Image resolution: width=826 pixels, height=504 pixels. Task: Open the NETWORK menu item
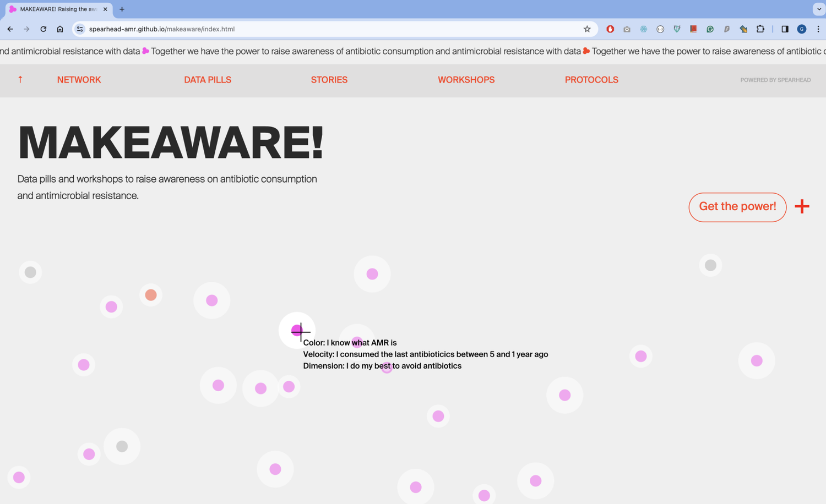(79, 80)
